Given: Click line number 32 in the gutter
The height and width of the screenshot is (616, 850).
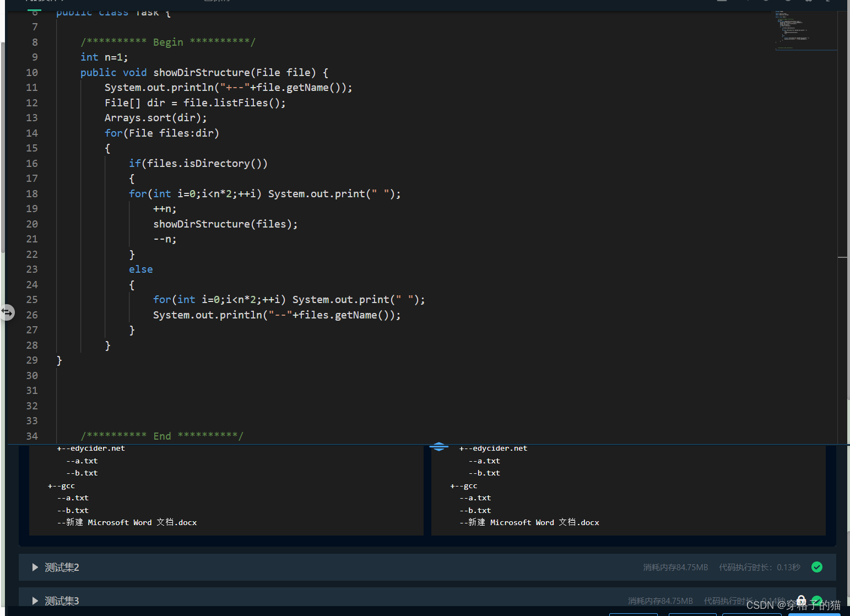Looking at the screenshot, I should coord(32,406).
